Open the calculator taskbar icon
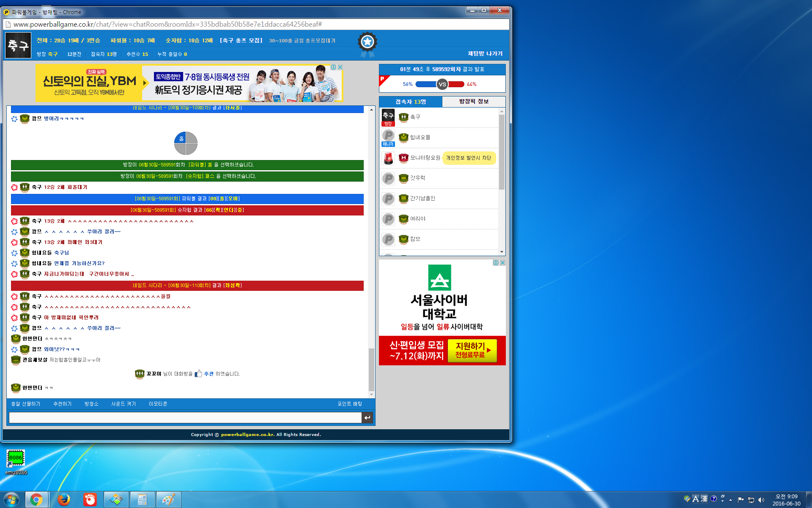The width and height of the screenshot is (812, 508). (x=142, y=500)
